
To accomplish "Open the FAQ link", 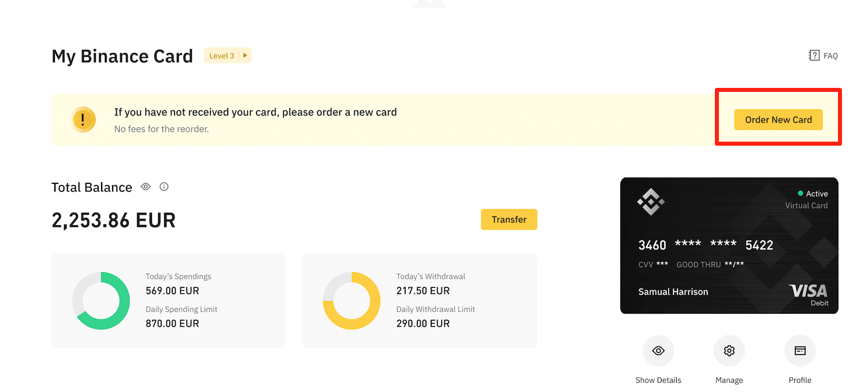I will (823, 56).
